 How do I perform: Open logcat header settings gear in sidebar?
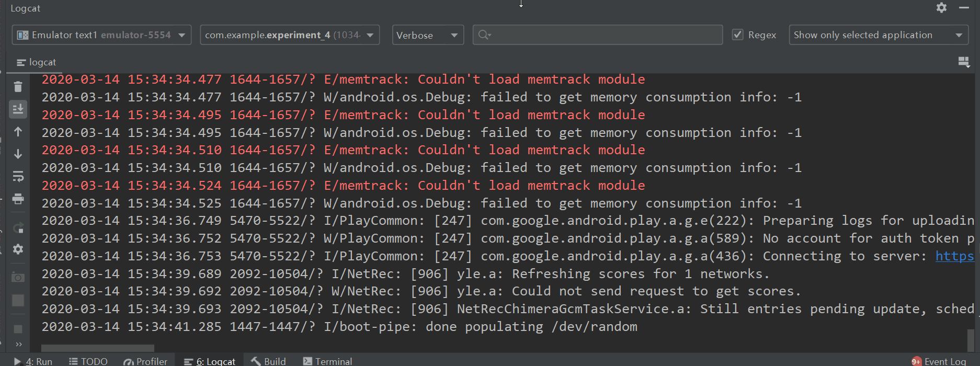[18, 249]
